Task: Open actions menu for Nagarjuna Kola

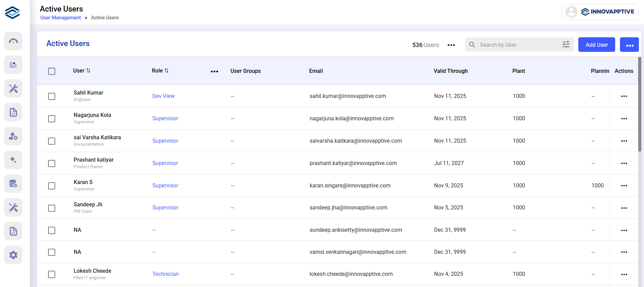Action: point(624,119)
